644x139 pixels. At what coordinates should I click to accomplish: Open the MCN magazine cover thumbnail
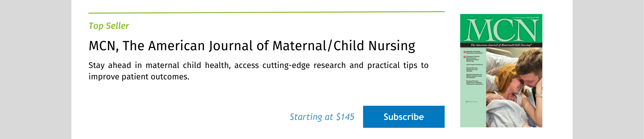tap(501, 70)
